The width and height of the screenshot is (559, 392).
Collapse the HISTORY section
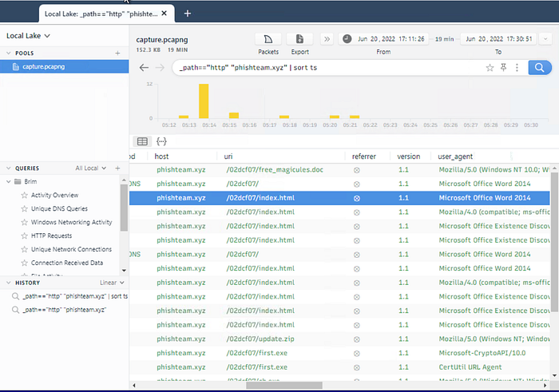tap(9, 283)
